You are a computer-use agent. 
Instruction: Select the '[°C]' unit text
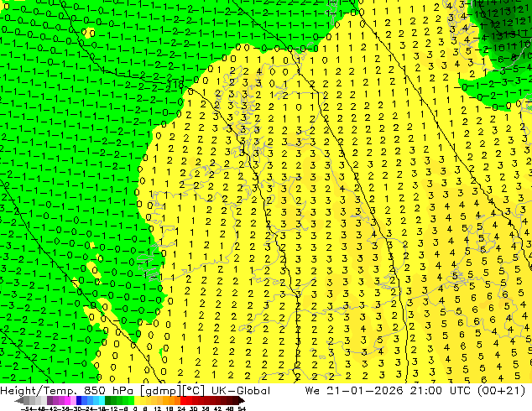click(194, 391)
